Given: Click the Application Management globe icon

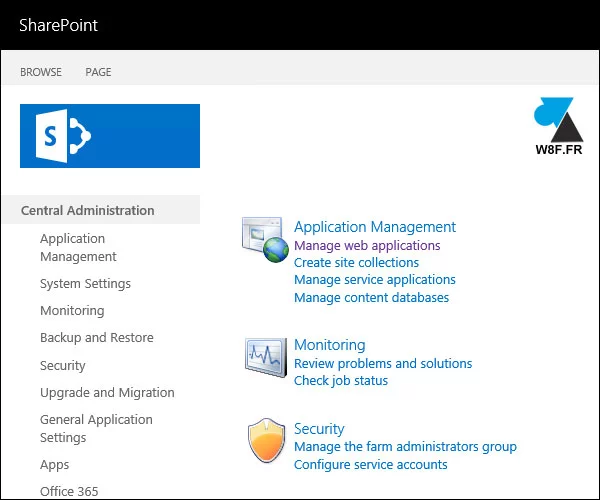Looking at the screenshot, I should point(265,239).
